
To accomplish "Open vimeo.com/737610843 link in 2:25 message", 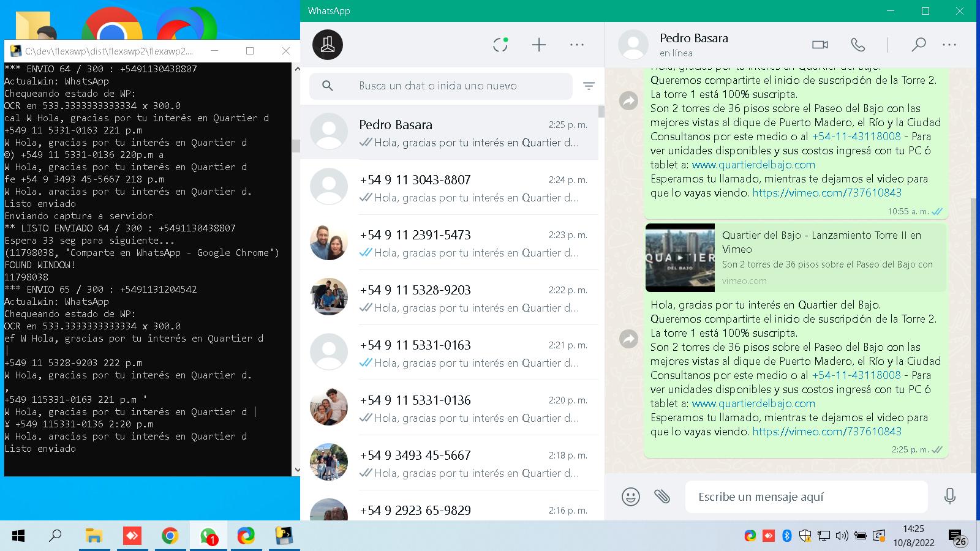I will click(x=827, y=432).
